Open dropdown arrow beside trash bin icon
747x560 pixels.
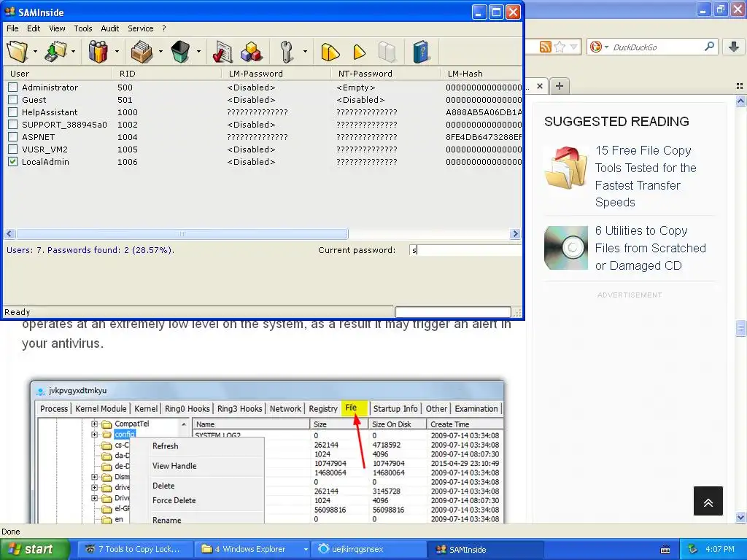[198, 52]
